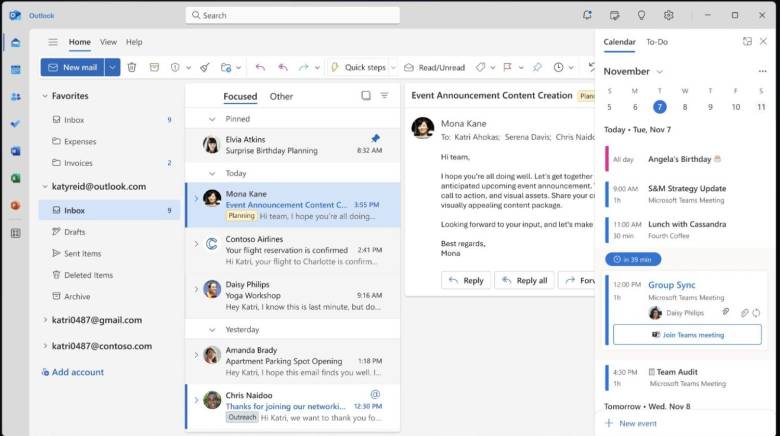This screenshot has height=436, width=780.
Task: Open the Deleted Items folder
Action: point(109,275)
